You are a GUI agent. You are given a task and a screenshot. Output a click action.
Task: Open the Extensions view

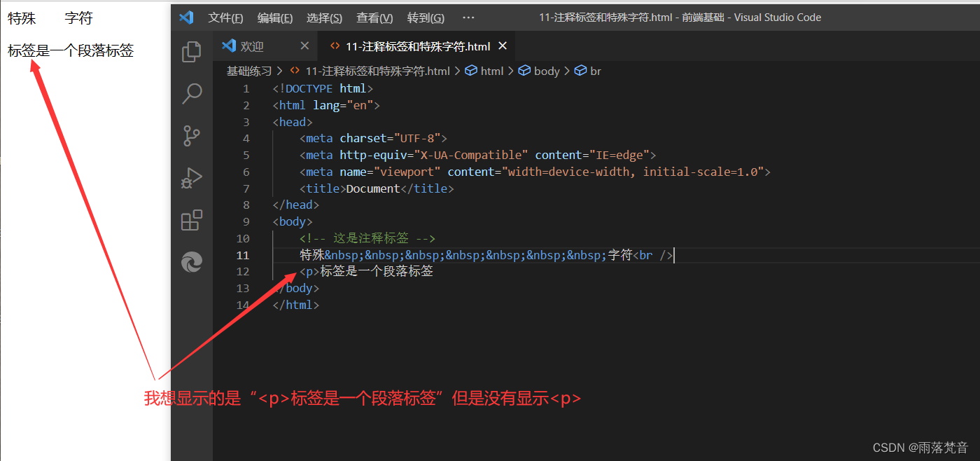[x=192, y=220]
